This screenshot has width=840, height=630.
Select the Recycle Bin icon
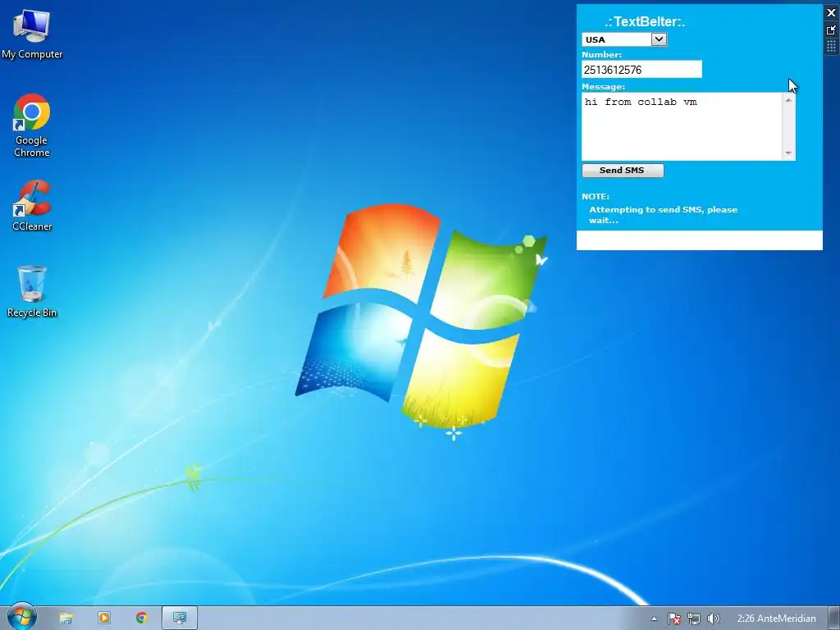32,291
